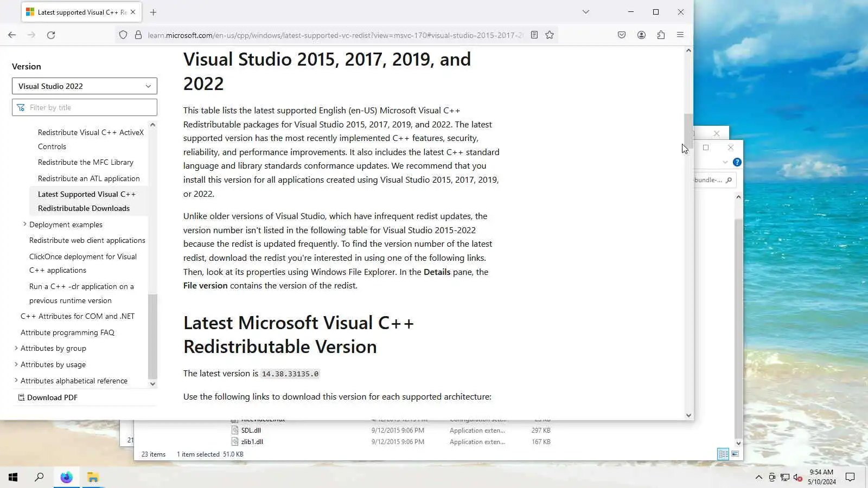This screenshot has height=488, width=868.
Task: Click the address bar URL
Action: [335, 35]
